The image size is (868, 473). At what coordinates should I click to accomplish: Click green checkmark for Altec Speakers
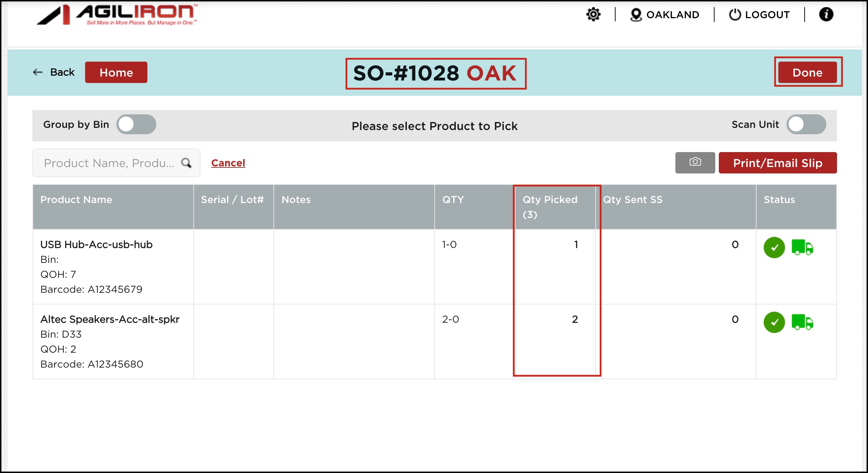[774, 322]
